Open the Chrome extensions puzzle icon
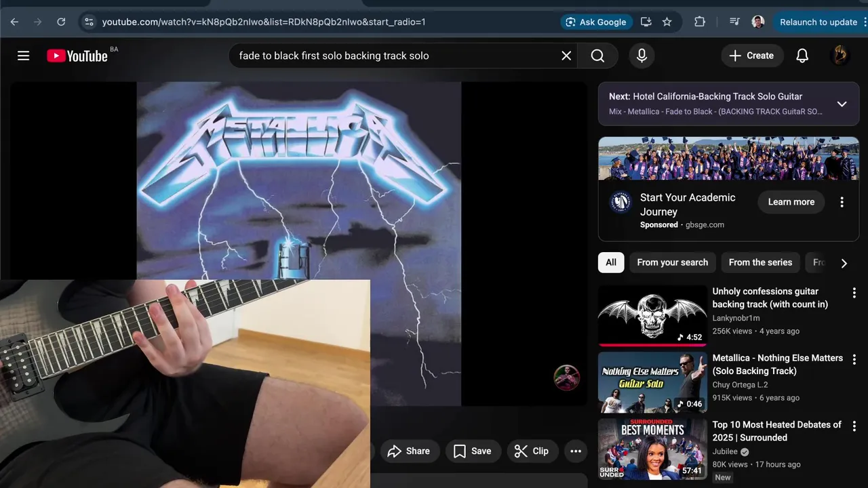The image size is (868, 488). click(700, 22)
